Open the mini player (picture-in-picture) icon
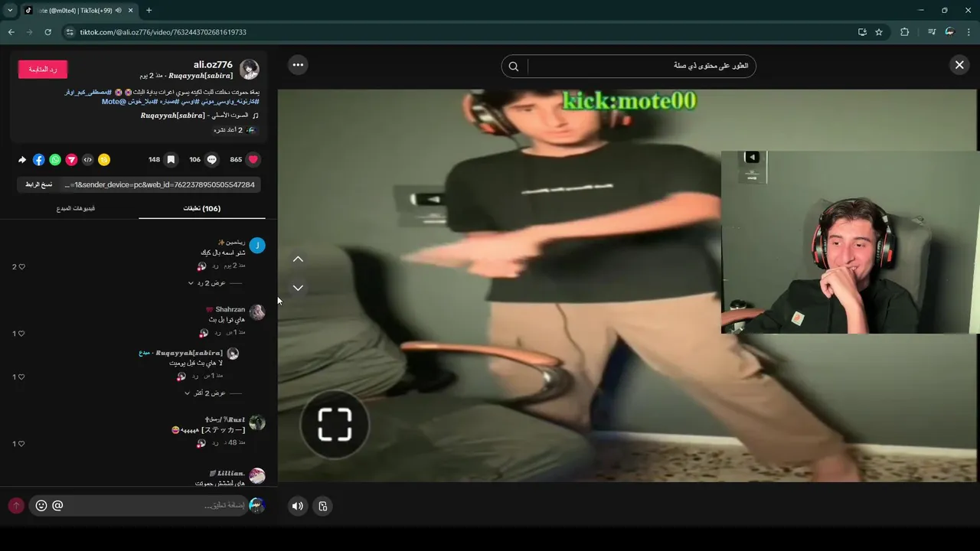Viewport: 980px width, 551px height. point(323,506)
